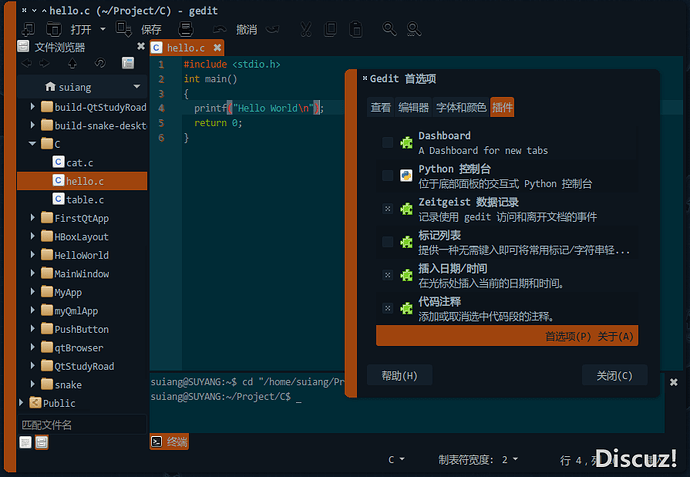Open the recent files dropdown arrow beside 打开
The image size is (690, 477).
[x=103, y=29]
